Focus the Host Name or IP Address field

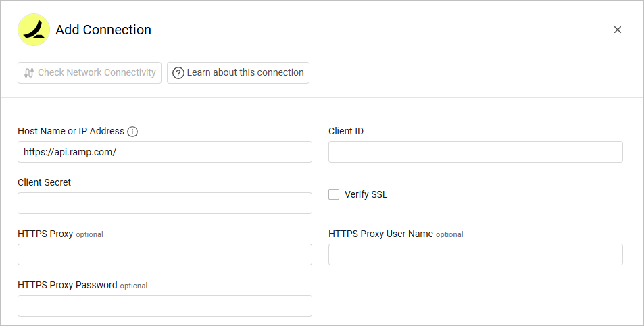[x=165, y=152]
